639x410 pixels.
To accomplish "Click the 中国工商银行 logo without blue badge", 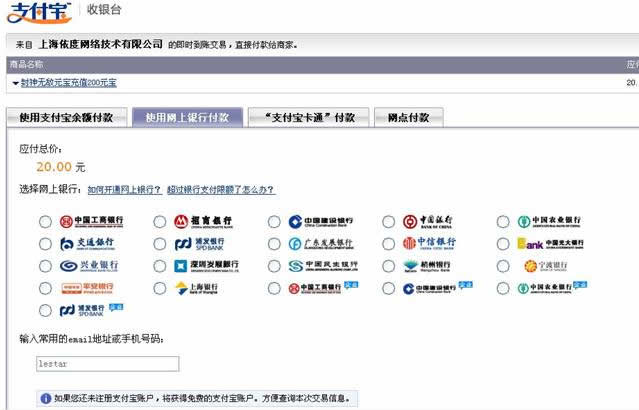I will (x=92, y=221).
